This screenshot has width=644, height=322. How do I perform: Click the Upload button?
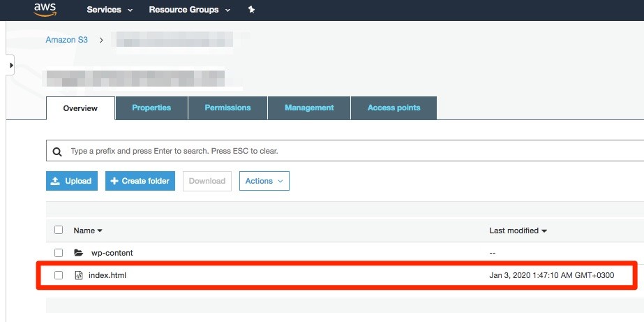pos(72,181)
